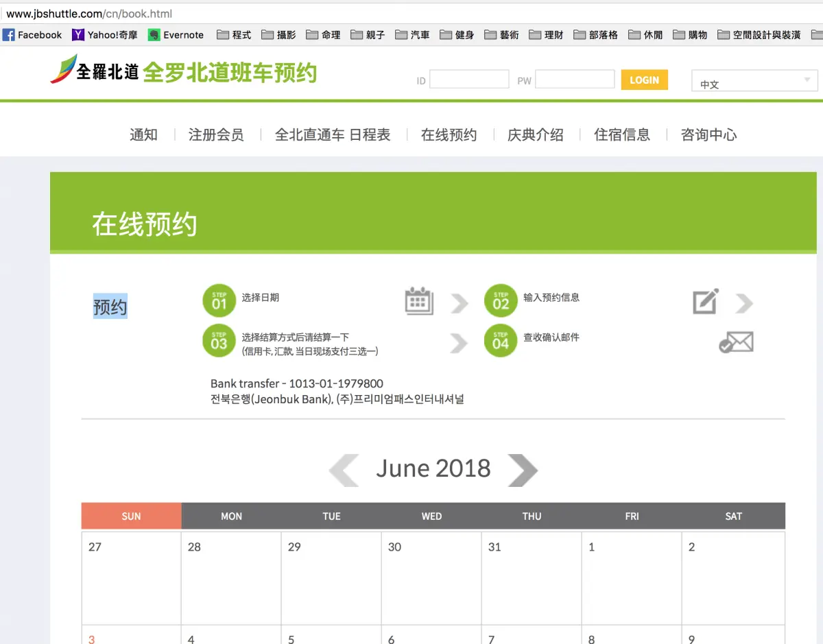
Task: Open the Facebook bookmark
Action: click(32, 35)
